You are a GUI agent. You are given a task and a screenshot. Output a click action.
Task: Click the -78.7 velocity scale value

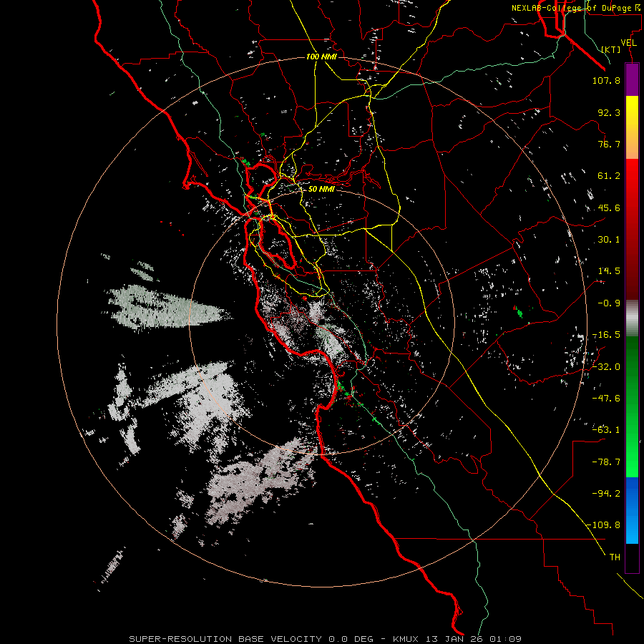point(606,462)
